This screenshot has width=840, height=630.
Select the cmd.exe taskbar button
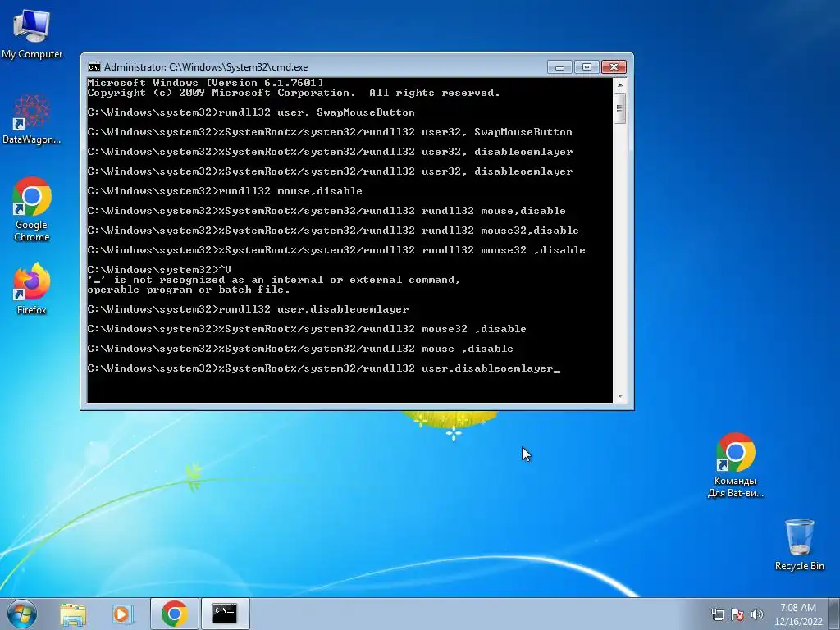click(x=225, y=614)
